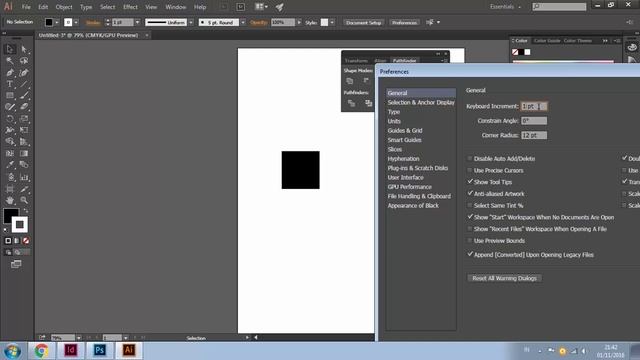Open the 5 pt. Round brush dropdown
Viewport: 640px width, 360px height.
coord(243,22)
